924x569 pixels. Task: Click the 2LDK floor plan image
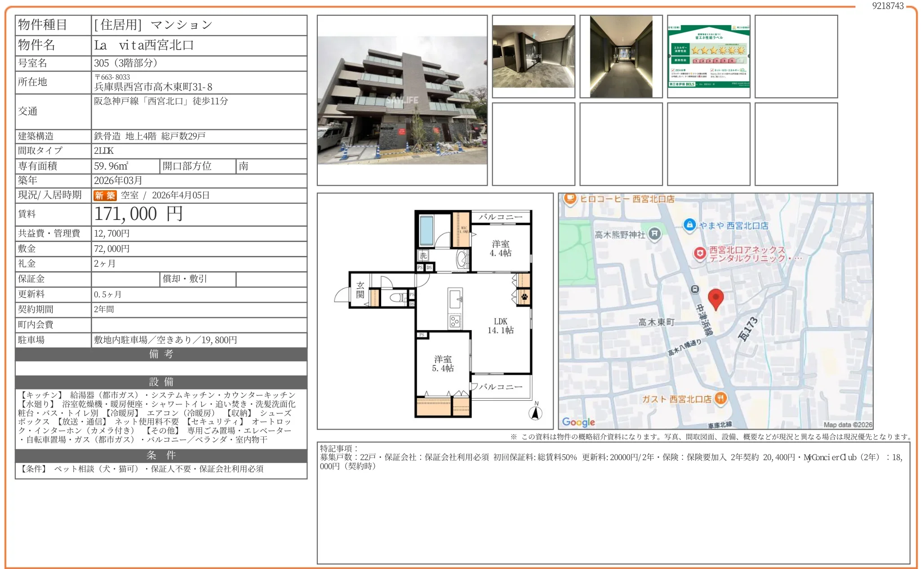coord(435,311)
